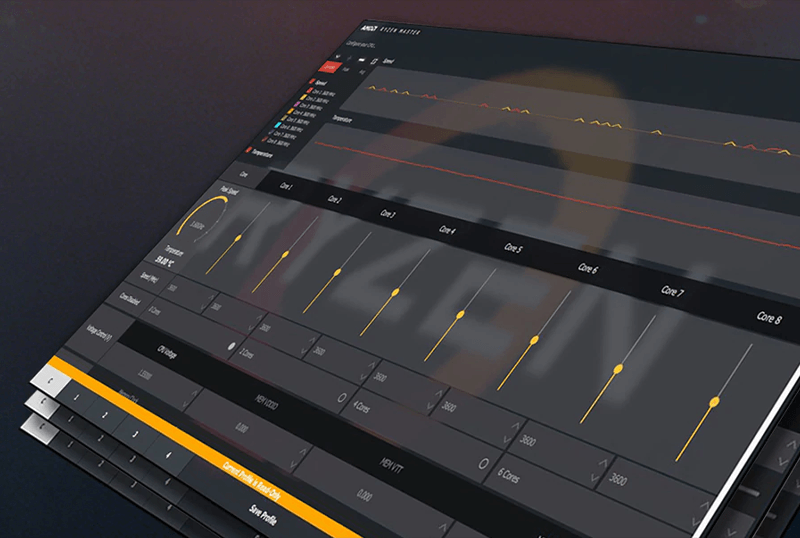
Task: Click the Core 8 speed slider handle
Action: click(715, 402)
